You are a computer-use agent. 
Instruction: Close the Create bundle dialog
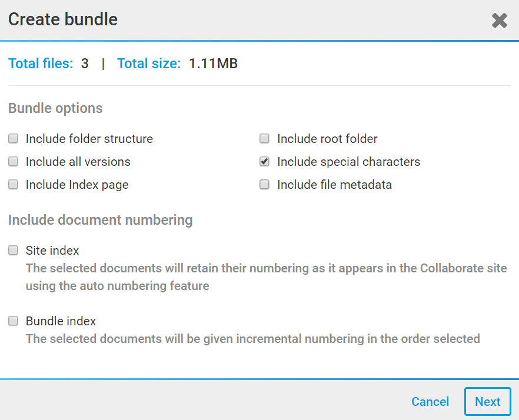point(500,21)
